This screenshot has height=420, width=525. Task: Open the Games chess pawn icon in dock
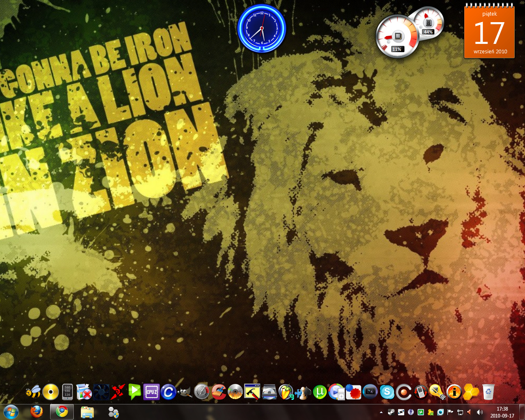pos(303,393)
